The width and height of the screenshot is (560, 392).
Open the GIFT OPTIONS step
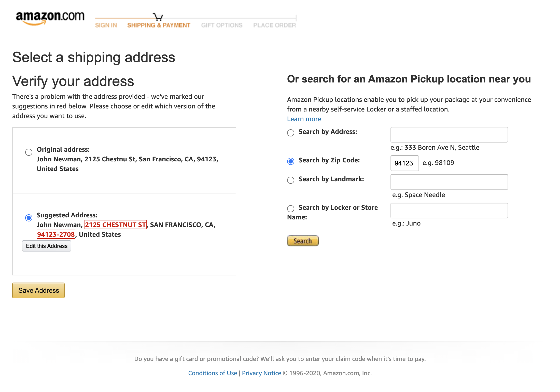(x=222, y=25)
